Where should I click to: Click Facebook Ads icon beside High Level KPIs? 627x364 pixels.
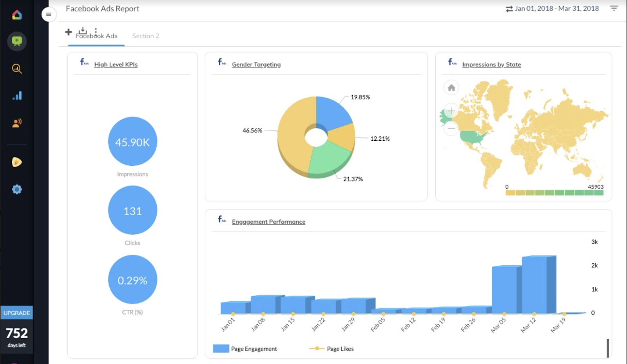click(x=84, y=62)
